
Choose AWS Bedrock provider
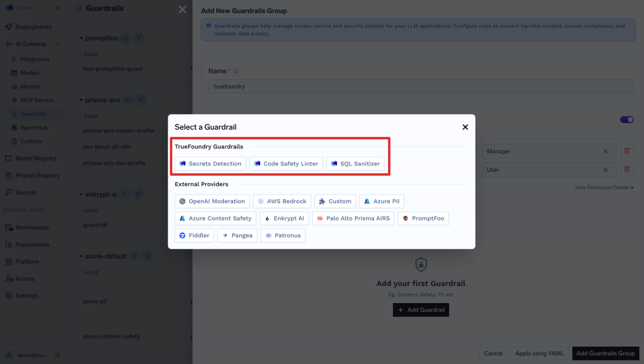[x=282, y=201]
